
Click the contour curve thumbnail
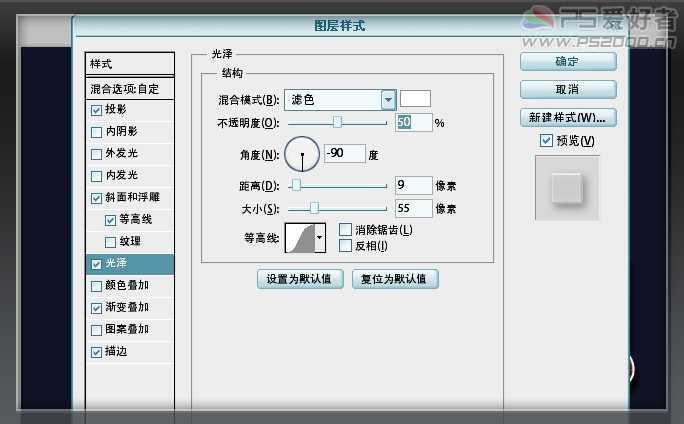click(x=300, y=238)
